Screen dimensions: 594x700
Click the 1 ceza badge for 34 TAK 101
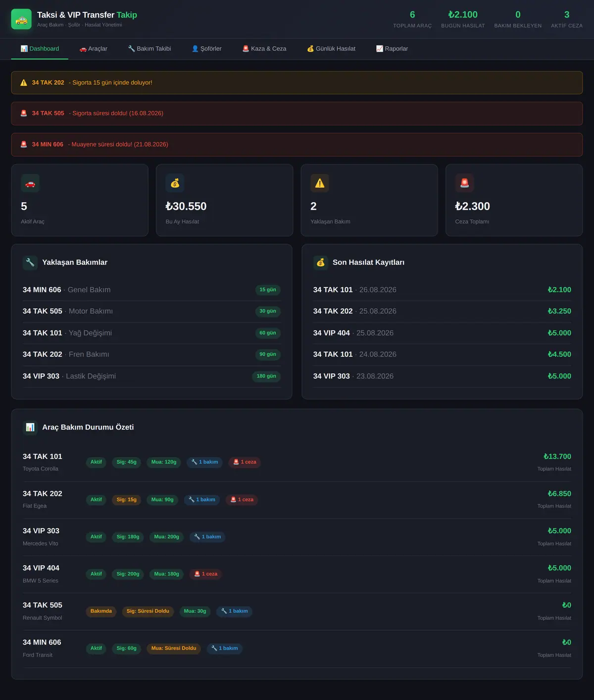point(245,462)
